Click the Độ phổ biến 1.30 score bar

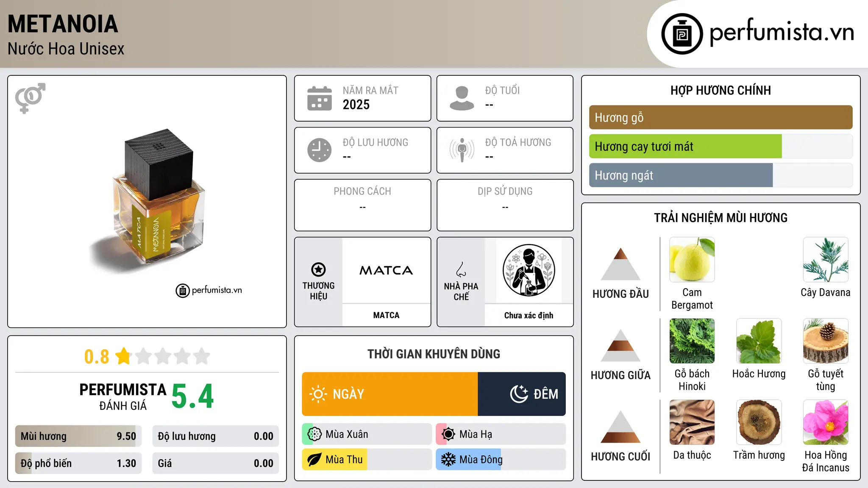[x=78, y=463]
